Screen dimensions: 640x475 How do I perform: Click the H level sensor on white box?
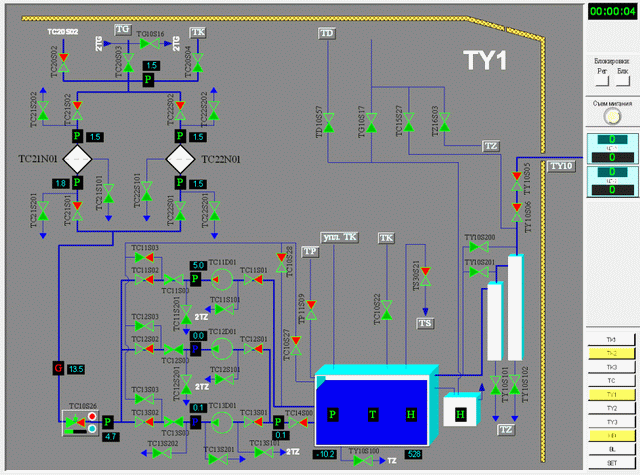click(460, 415)
